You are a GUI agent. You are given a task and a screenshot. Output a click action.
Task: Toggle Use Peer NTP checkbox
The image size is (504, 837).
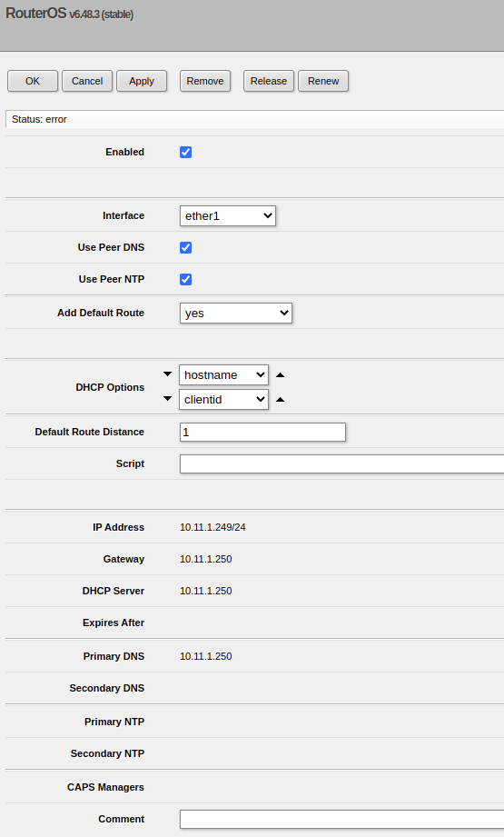[x=185, y=279]
